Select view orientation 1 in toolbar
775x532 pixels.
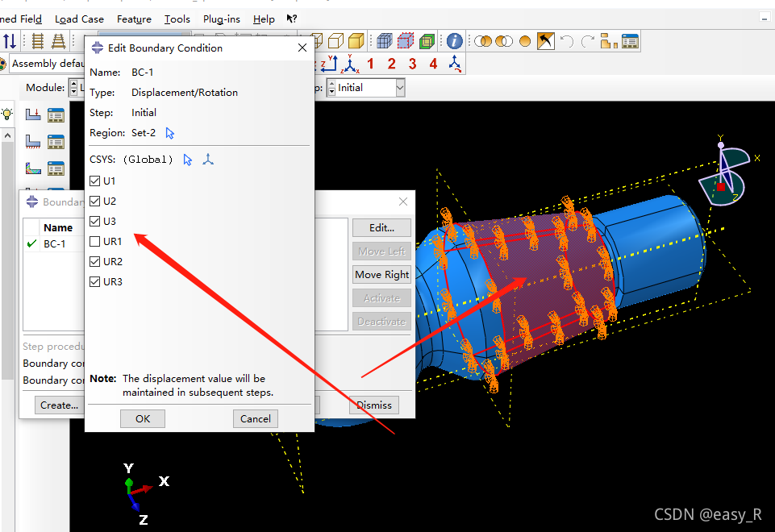pos(370,64)
